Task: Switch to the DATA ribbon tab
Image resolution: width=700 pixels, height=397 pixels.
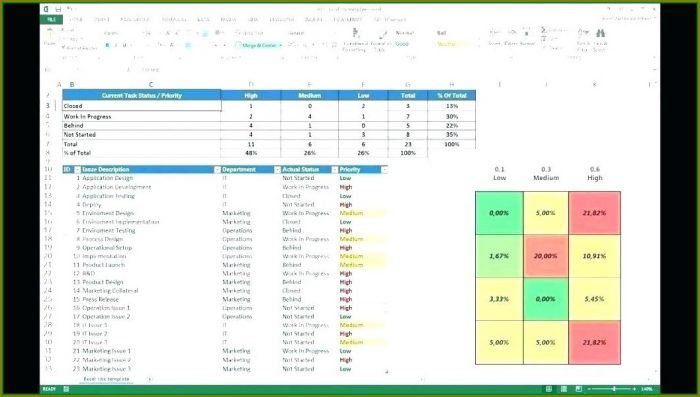Action: (x=203, y=20)
